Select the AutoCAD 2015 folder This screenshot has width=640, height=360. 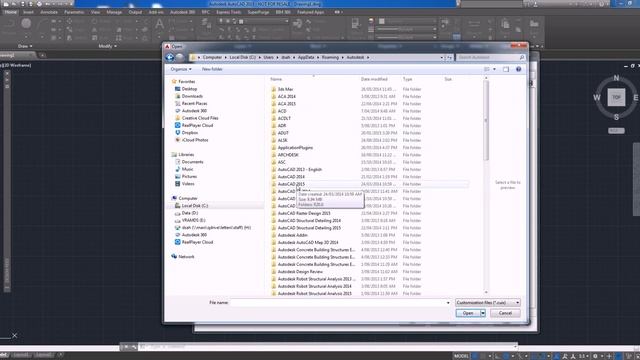point(291,184)
